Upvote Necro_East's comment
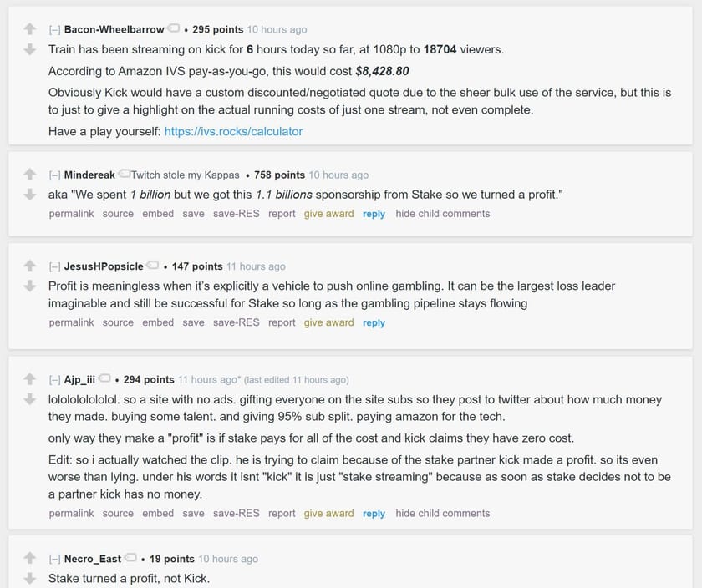702x588 pixels. [30, 558]
